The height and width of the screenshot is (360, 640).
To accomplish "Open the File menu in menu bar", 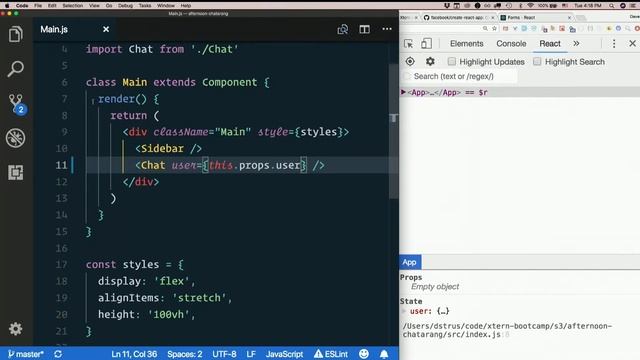I will pos(38,6).
